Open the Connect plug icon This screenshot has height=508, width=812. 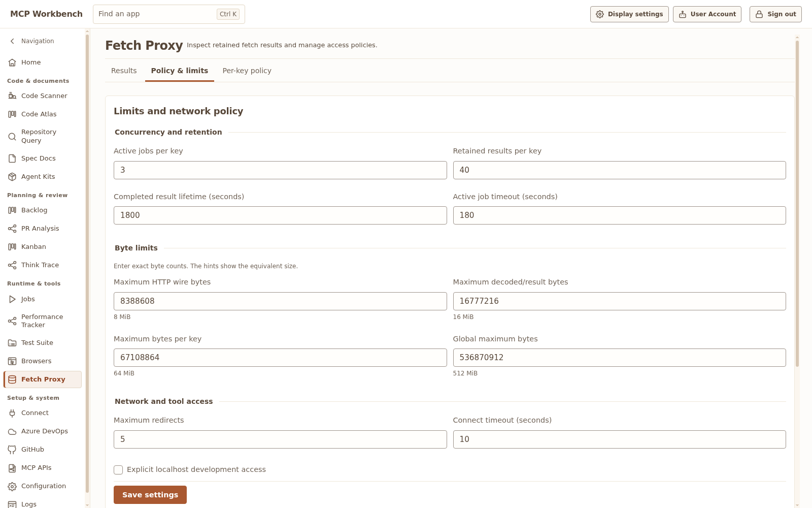[x=12, y=413]
